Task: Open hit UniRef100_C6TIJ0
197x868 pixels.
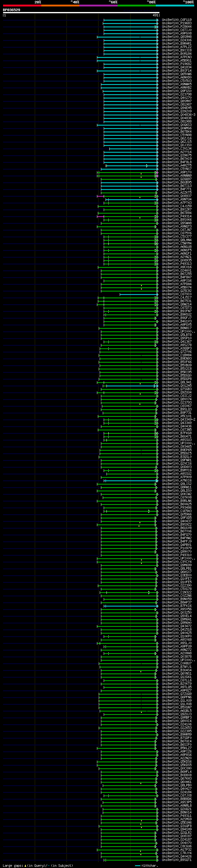Action: coord(177,30)
